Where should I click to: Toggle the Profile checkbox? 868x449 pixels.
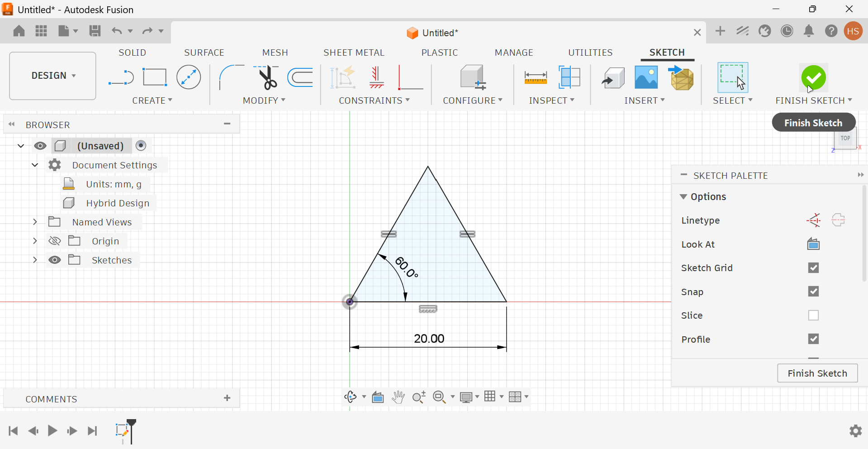813,339
